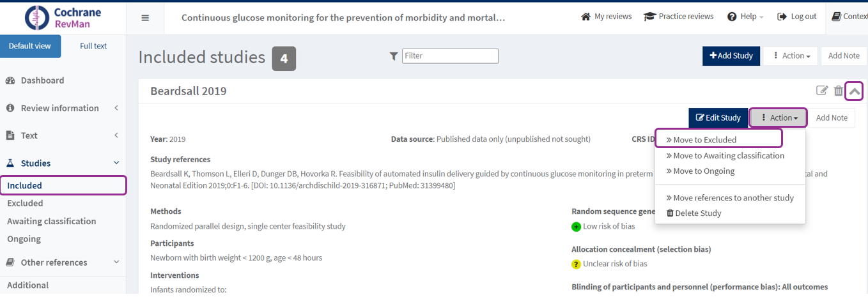
Task: Toggle the hamburger sidebar menu icon
Action: 145,18
